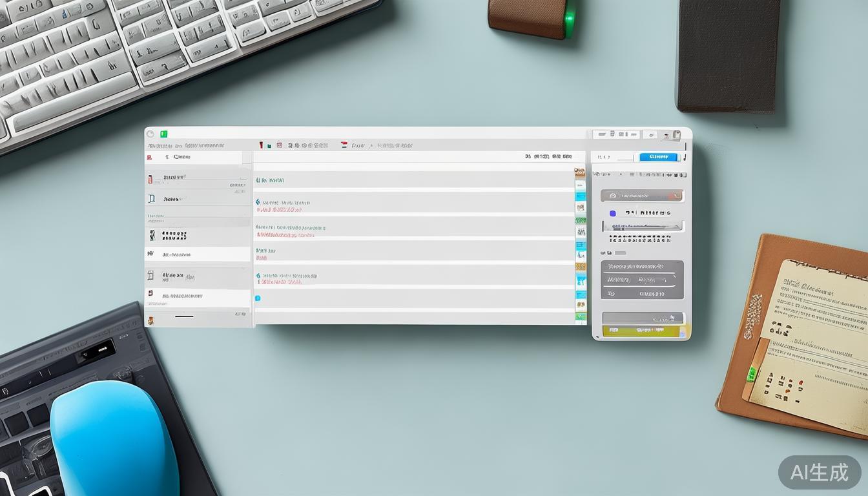Toggle the small gray switch beside the dark panel
Image resolution: width=868 pixels, height=496 pixels.
[620, 253]
